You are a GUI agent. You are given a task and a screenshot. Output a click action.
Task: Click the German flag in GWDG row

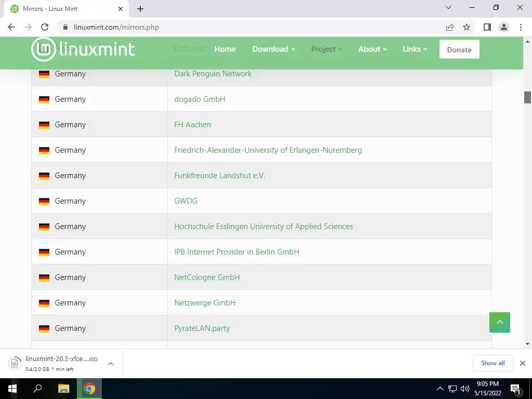coord(44,201)
